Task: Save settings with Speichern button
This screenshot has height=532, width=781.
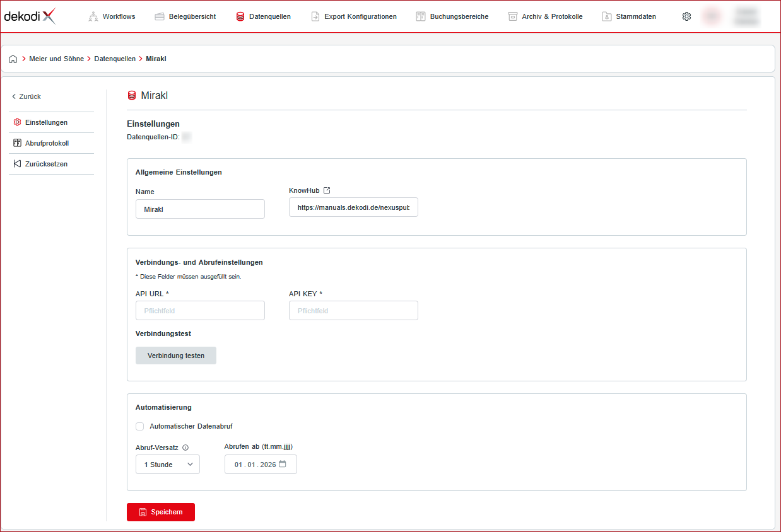Action: tap(161, 512)
